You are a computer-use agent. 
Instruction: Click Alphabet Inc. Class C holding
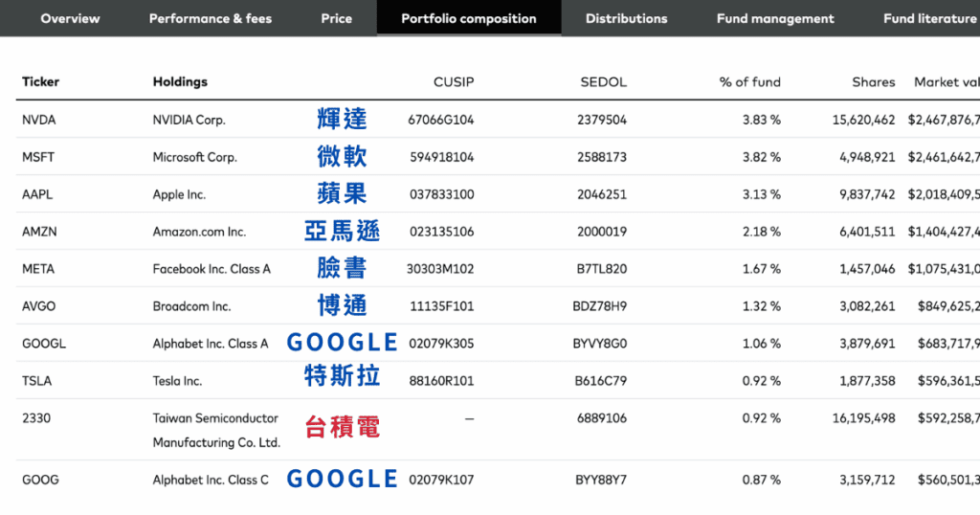coord(211,480)
